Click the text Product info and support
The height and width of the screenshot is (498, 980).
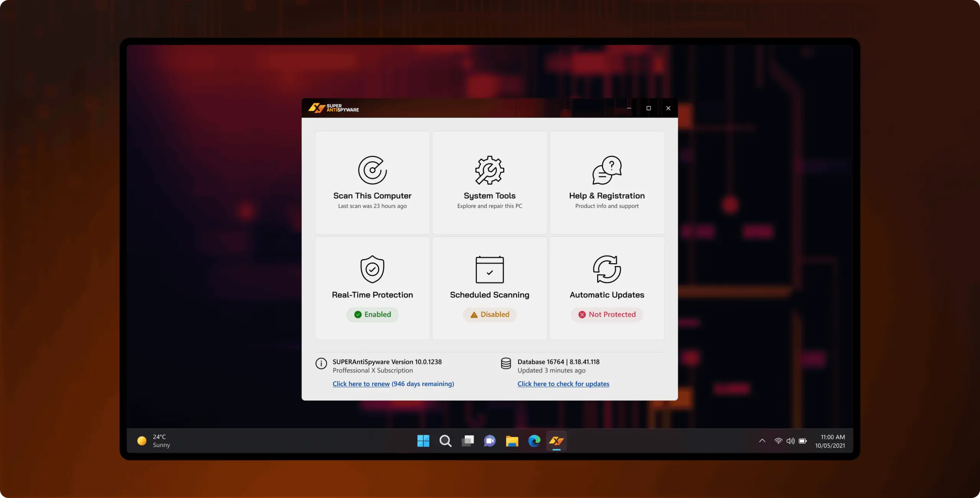[x=607, y=206]
